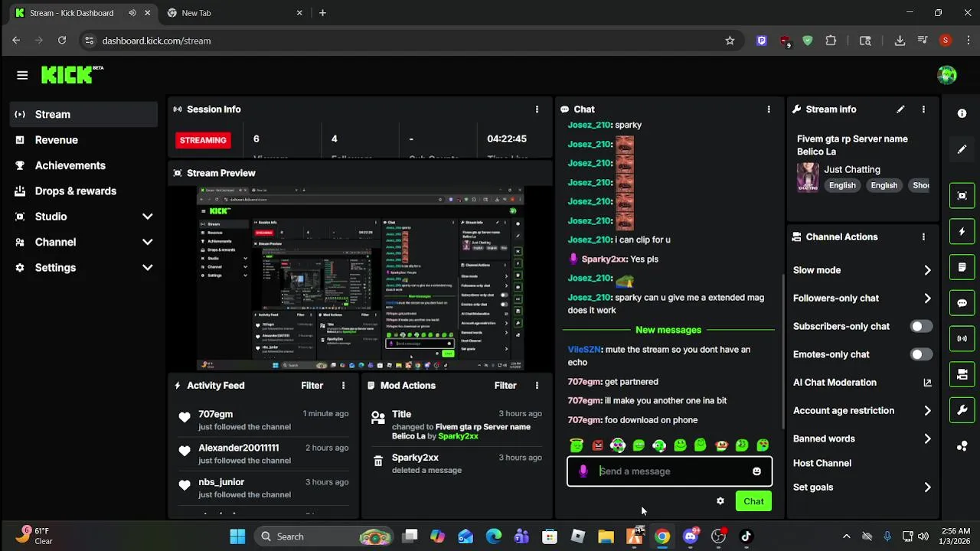Open Mod Actions three-dot menu
This screenshot has width=980, height=551.
537,386
